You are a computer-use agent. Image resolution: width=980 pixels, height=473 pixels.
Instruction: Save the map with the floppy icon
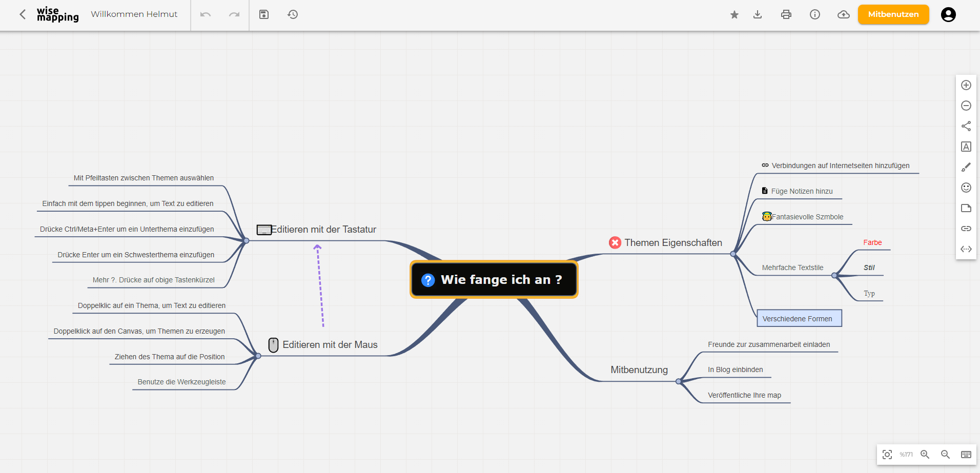tap(264, 14)
